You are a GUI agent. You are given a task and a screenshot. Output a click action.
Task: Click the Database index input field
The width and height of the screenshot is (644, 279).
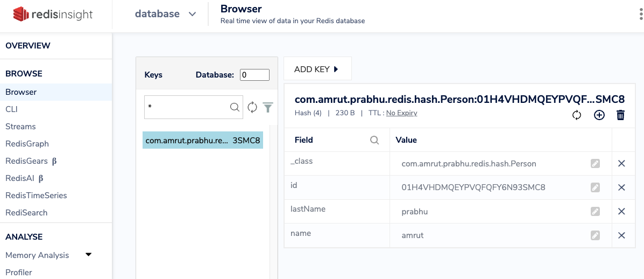coord(254,75)
